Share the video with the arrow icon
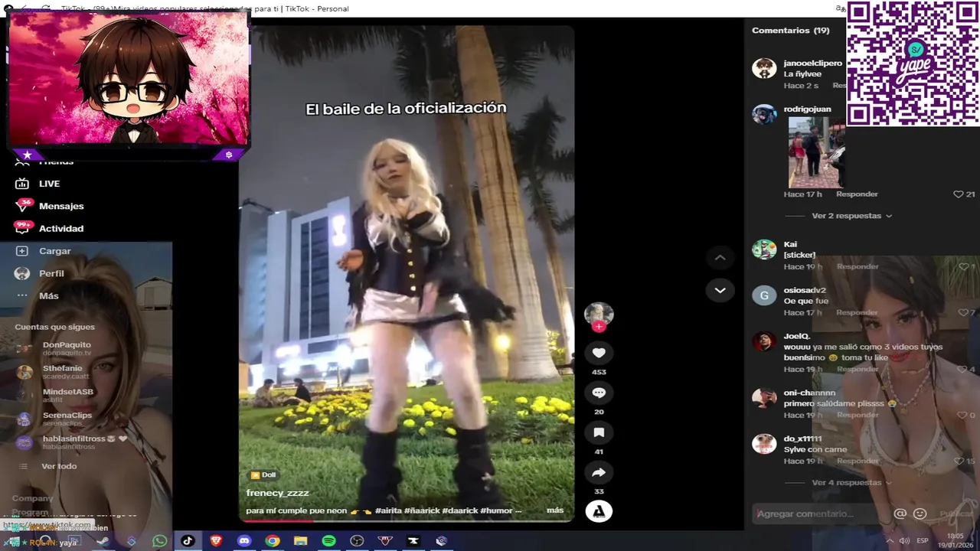Viewport: 980px width, 551px height. pyautogui.click(x=599, y=472)
